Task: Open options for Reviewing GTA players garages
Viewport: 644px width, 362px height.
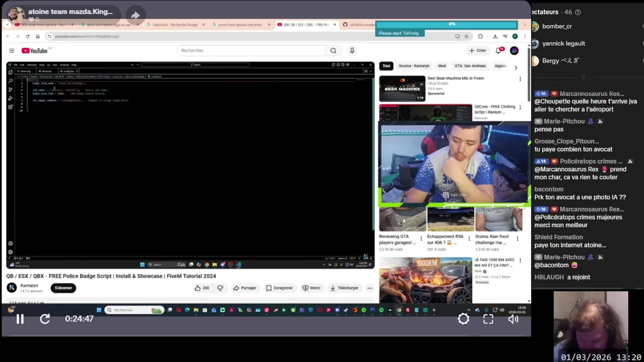Action: click(x=421, y=239)
